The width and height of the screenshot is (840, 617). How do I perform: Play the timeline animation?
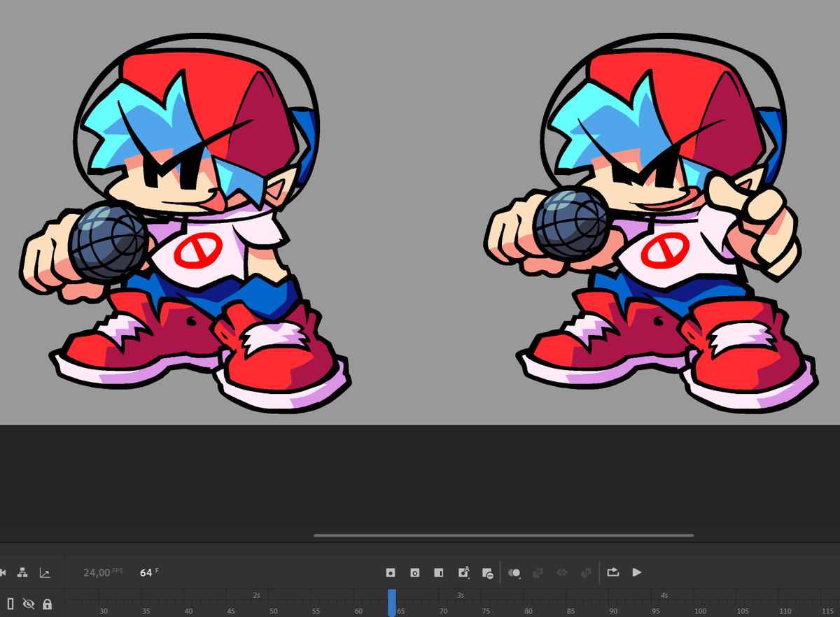(x=636, y=572)
